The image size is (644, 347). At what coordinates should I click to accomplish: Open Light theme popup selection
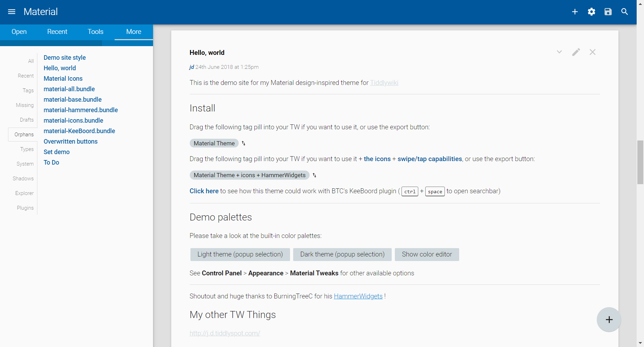coord(240,254)
